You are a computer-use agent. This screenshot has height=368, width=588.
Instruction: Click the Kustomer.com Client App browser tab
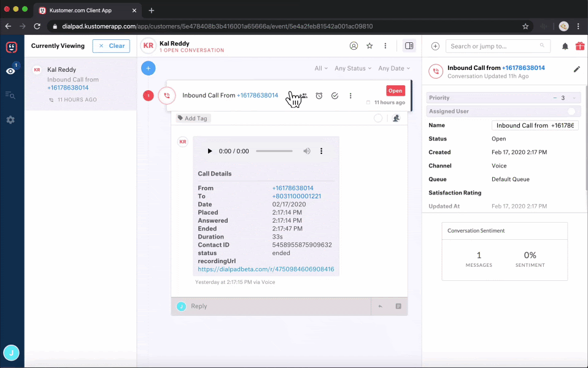pyautogui.click(x=87, y=10)
